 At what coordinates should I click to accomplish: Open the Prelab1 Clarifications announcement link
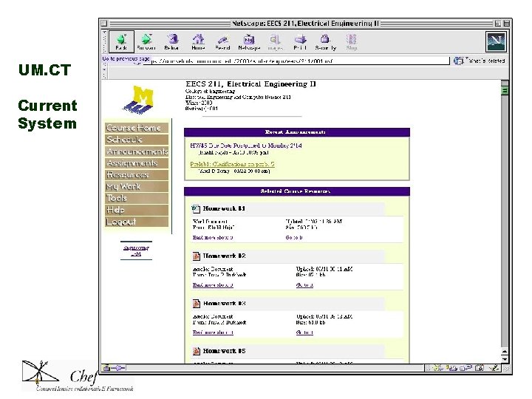(x=232, y=164)
